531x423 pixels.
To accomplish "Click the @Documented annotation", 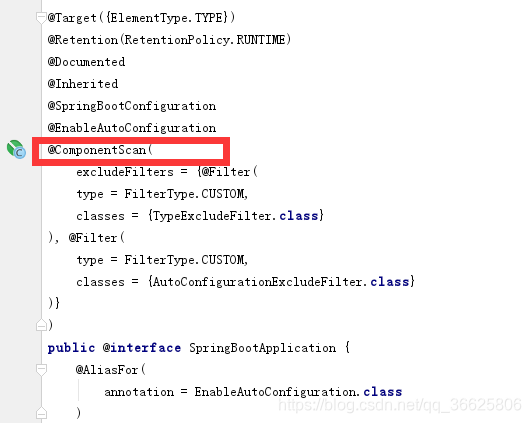I will click(86, 62).
